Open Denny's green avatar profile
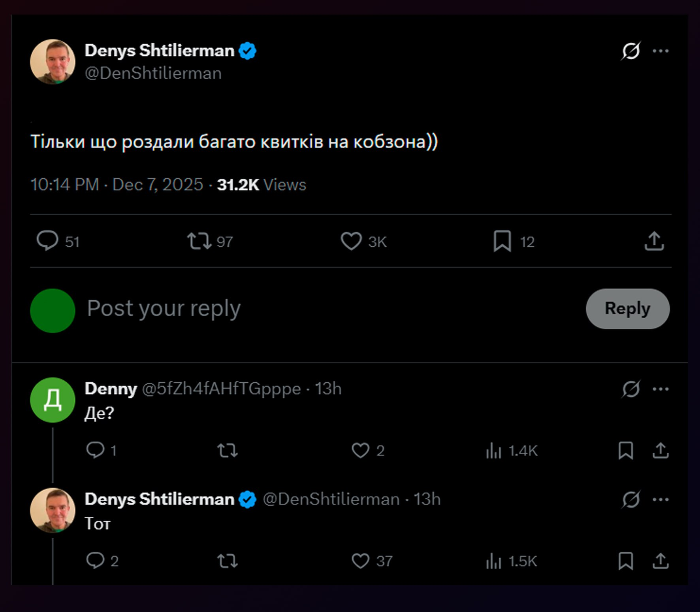The image size is (700, 612). 53,400
